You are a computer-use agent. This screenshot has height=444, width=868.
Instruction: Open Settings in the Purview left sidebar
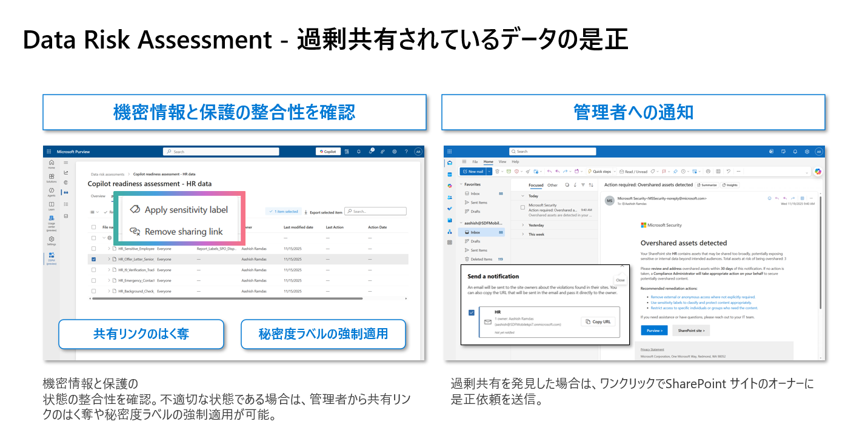coord(52,240)
